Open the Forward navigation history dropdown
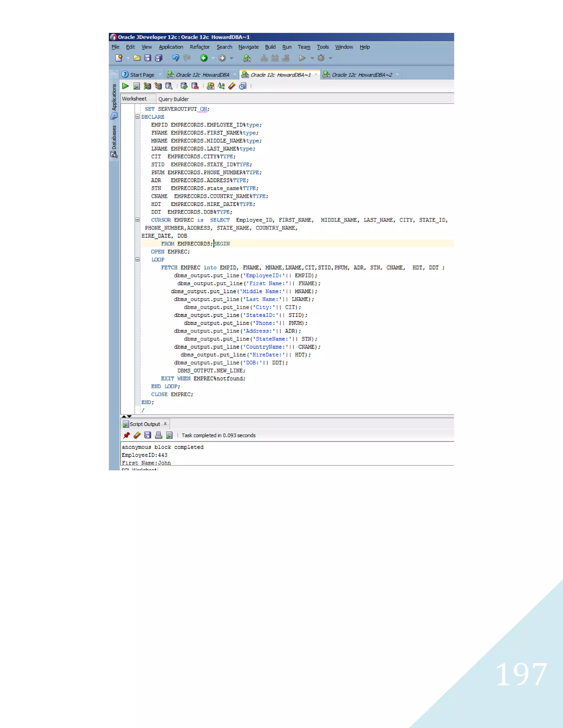This screenshot has height=728, width=563. (x=231, y=58)
